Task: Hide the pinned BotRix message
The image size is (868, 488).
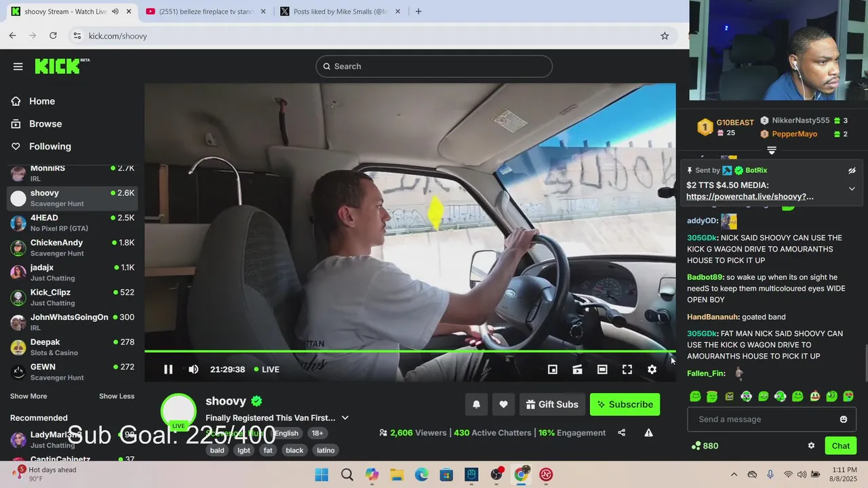Action: pyautogui.click(x=852, y=171)
